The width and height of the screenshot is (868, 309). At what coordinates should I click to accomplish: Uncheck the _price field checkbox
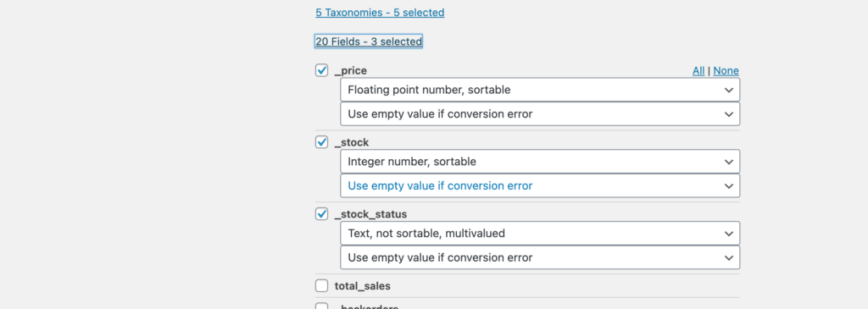(x=321, y=70)
